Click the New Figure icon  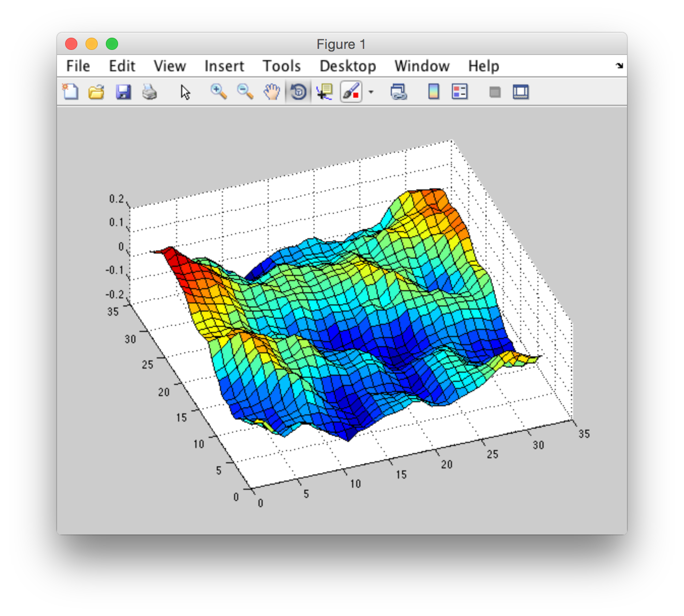pyautogui.click(x=71, y=92)
